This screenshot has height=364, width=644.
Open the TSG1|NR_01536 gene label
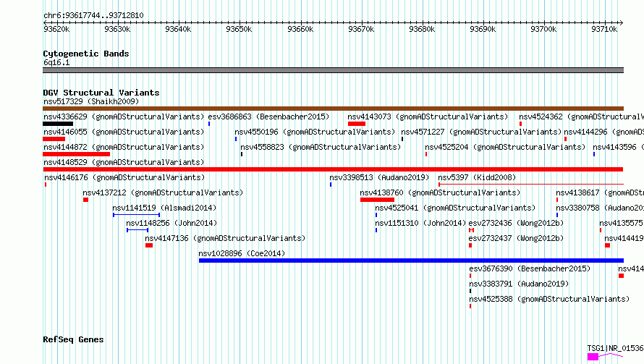[x=615, y=348]
